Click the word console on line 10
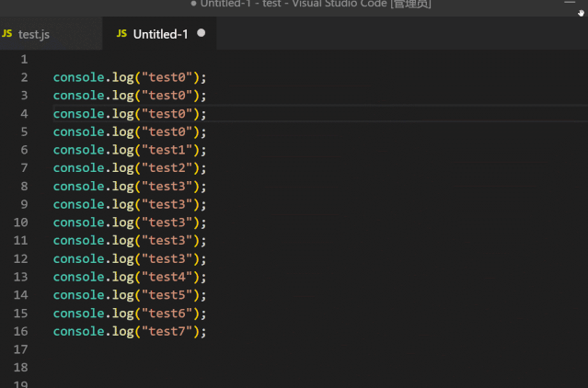 coord(79,223)
